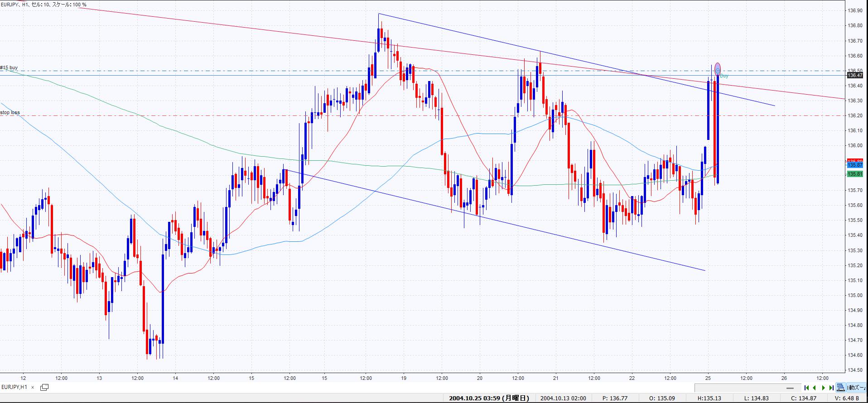
Task: Jump to the last bar of chart
Action: (x=831, y=388)
